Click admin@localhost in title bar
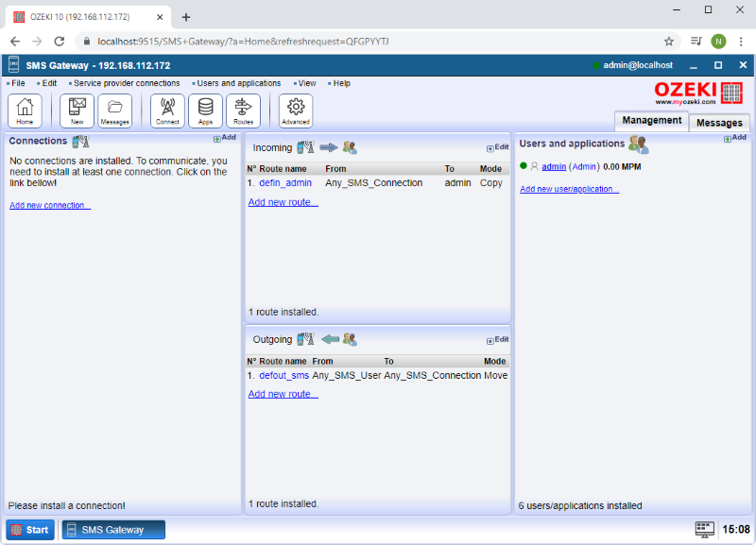 coord(637,65)
